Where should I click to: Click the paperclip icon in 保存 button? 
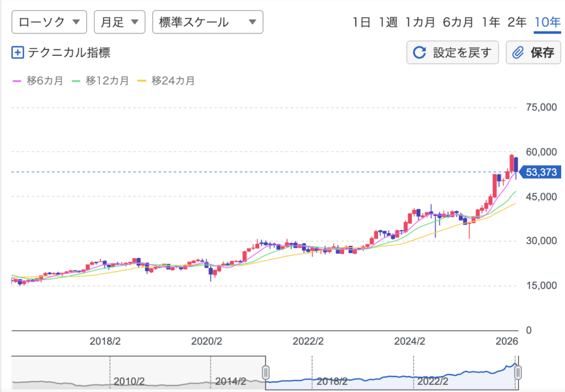(518, 53)
